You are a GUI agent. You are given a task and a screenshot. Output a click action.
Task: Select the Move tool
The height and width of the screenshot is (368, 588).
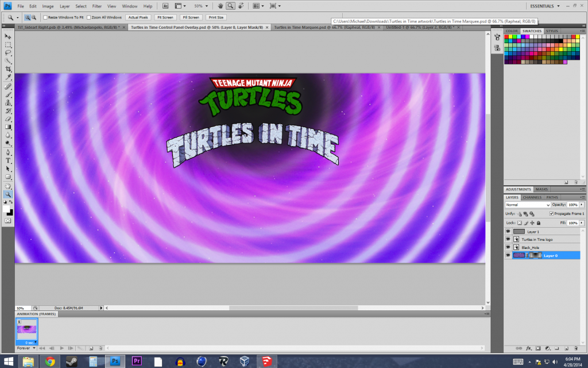[x=8, y=36]
